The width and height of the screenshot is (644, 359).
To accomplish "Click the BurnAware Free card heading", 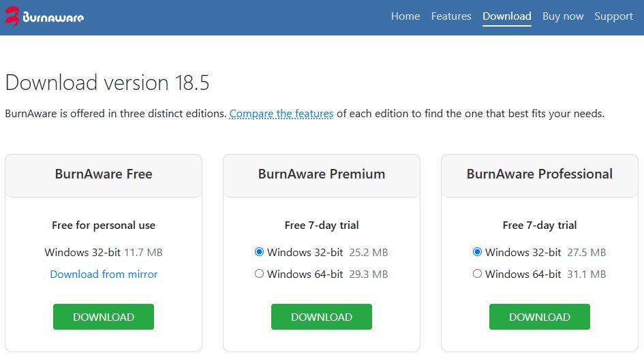I will (104, 174).
